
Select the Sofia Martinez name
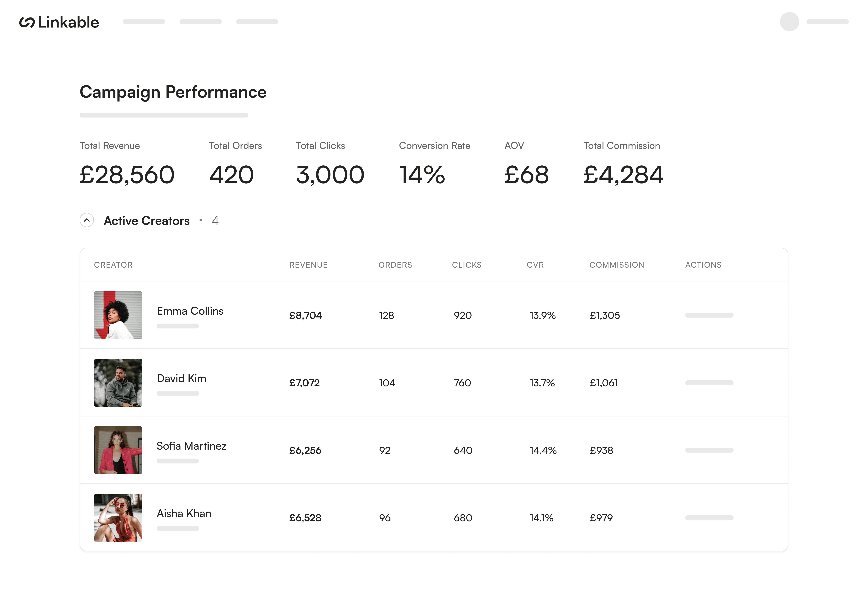(x=191, y=446)
